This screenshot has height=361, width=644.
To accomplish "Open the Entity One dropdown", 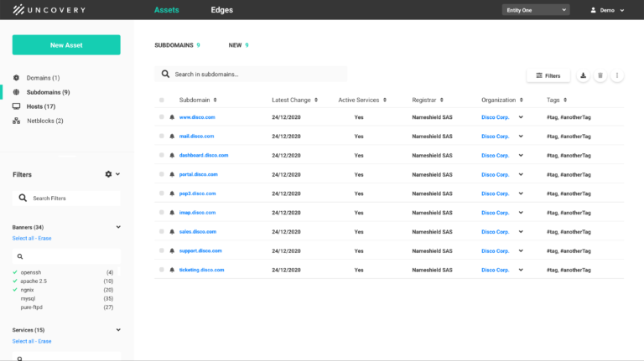I will [535, 10].
